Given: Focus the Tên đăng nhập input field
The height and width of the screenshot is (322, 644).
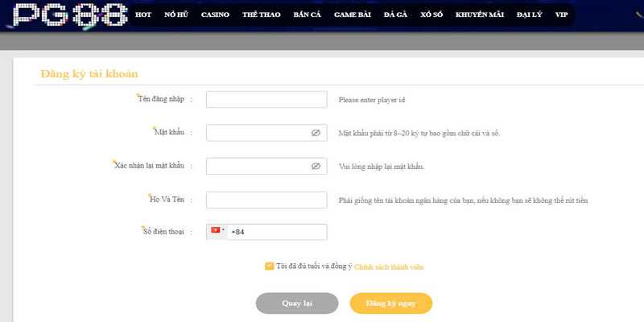Looking at the screenshot, I should (266, 99).
